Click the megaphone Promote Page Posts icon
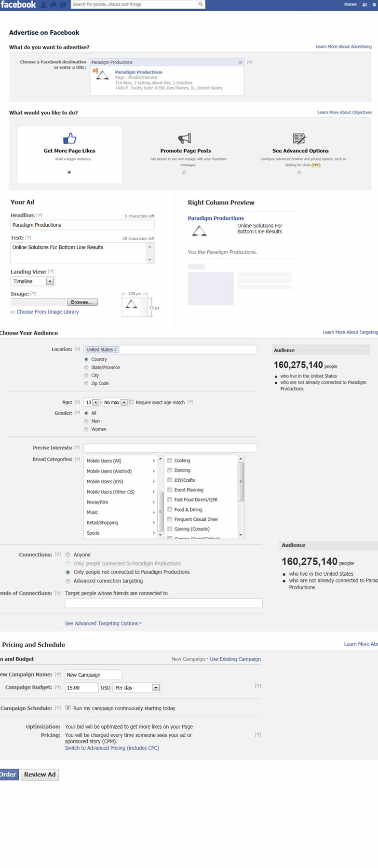This screenshot has height=868, width=378. pos(185,138)
